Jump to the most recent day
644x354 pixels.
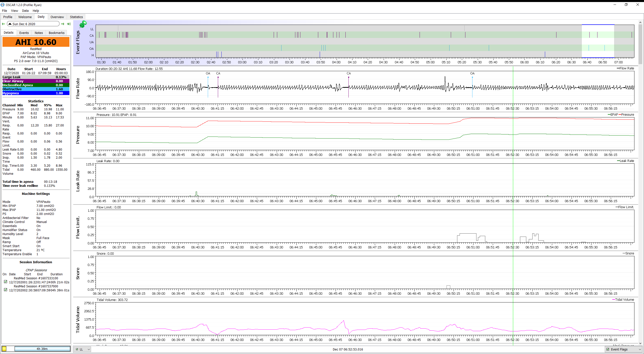pos(68,24)
